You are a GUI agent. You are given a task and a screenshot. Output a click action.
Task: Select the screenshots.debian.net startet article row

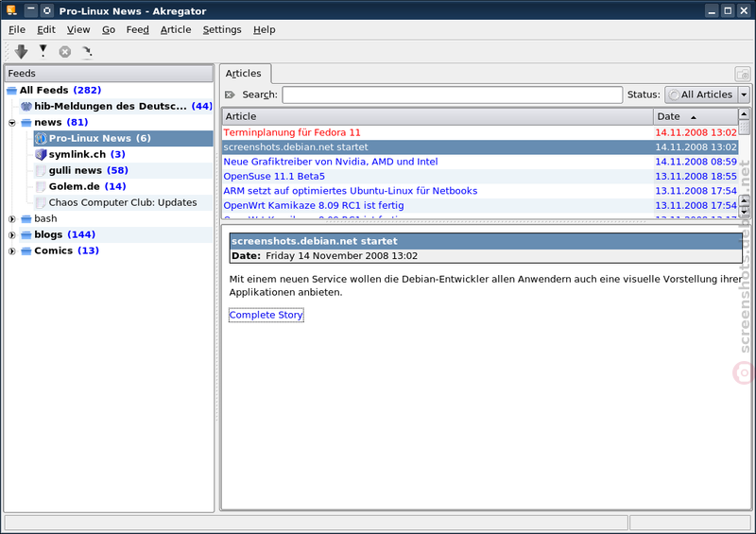click(480, 147)
